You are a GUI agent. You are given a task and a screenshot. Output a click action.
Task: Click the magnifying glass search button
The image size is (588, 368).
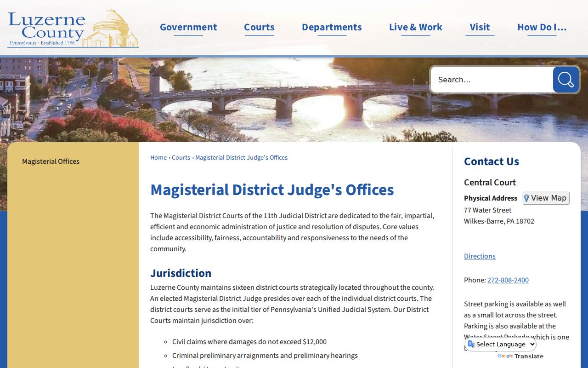click(x=565, y=80)
